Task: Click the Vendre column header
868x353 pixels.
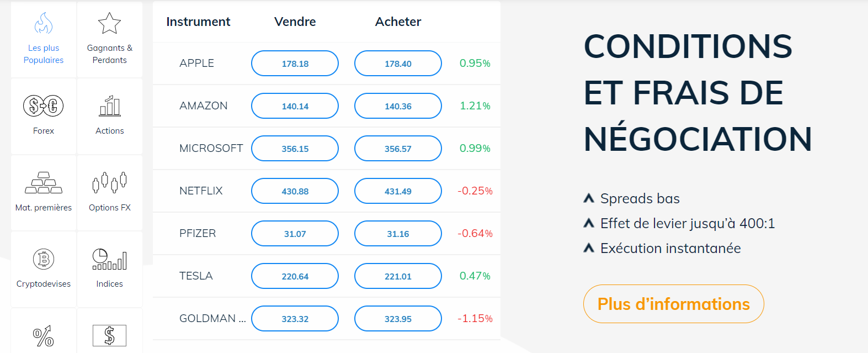Action: click(295, 22)
